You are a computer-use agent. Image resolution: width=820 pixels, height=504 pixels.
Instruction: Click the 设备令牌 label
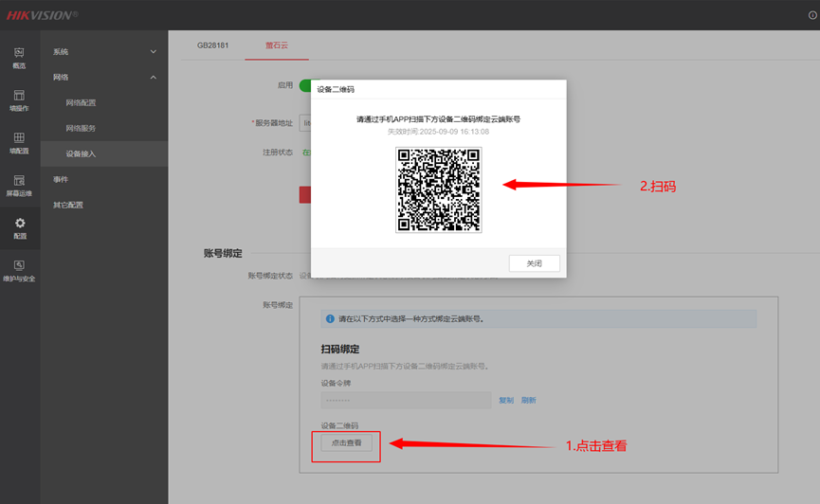336,384
